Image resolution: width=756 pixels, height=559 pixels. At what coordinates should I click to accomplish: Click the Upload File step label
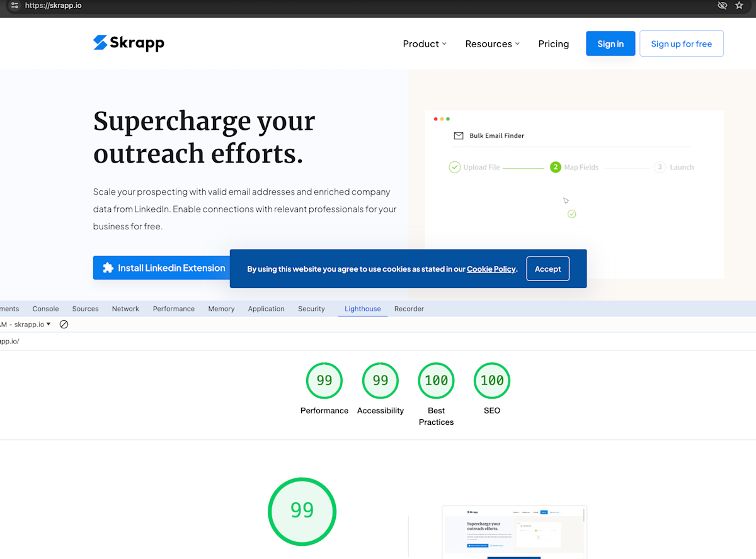click(482, 167)
